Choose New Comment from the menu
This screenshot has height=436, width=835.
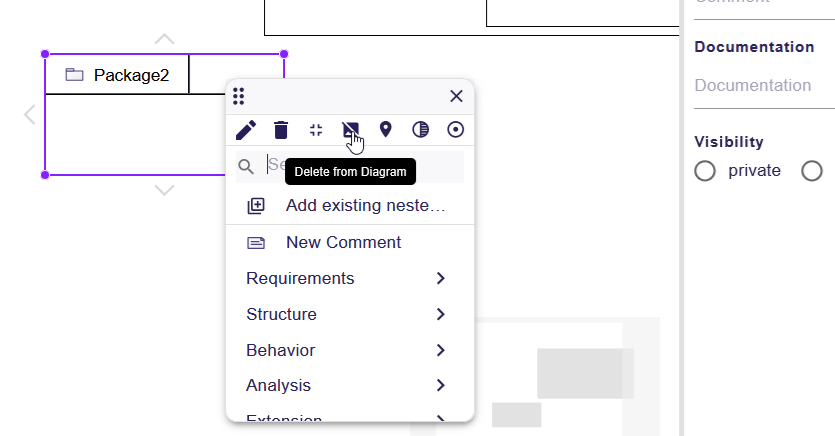pyautogui.click(x=343, y=242)
